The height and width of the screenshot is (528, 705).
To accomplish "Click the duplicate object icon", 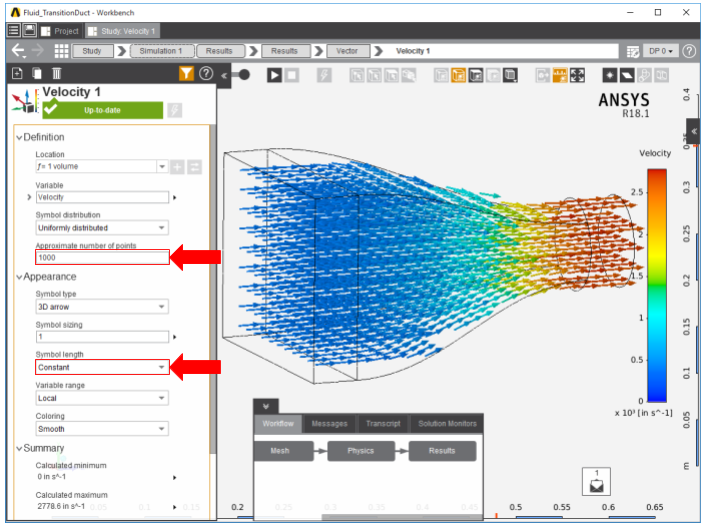I will pyautogui.click(x=37, y=73).
